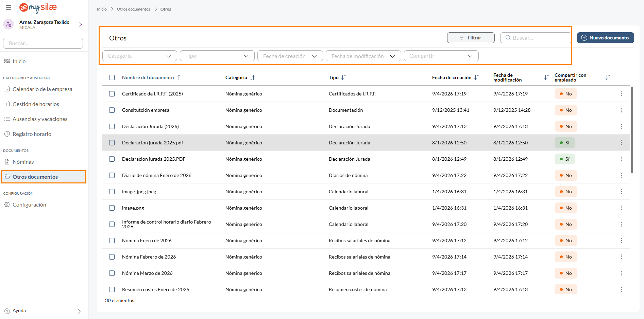The width and height of the screenshot is (644, 319).
Task: Open the hamburger menu icon
Action: pos(9,7)
